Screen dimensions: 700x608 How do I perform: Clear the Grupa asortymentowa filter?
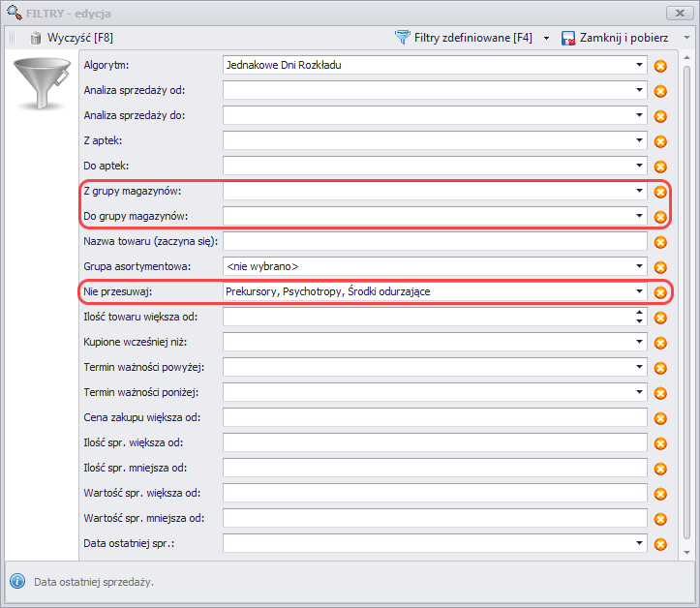(660, 267)
